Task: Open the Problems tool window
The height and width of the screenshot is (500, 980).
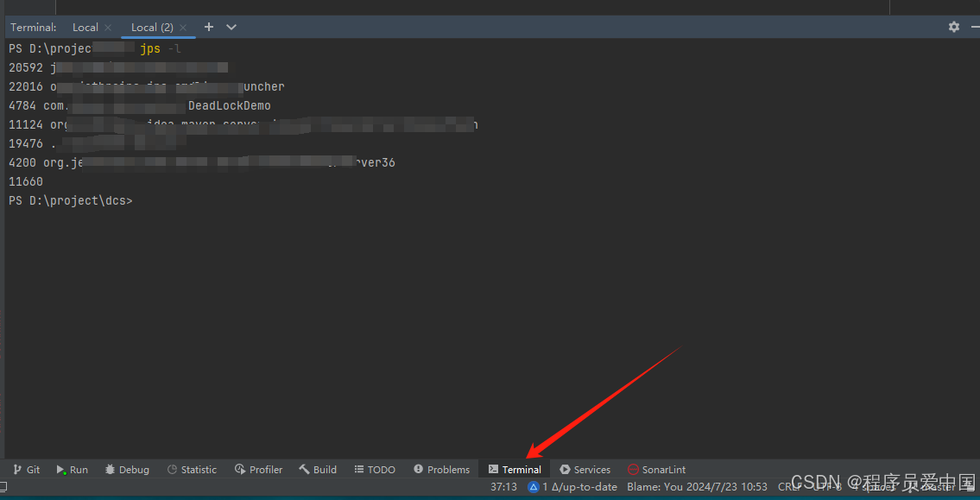Action: coord(442,470)
